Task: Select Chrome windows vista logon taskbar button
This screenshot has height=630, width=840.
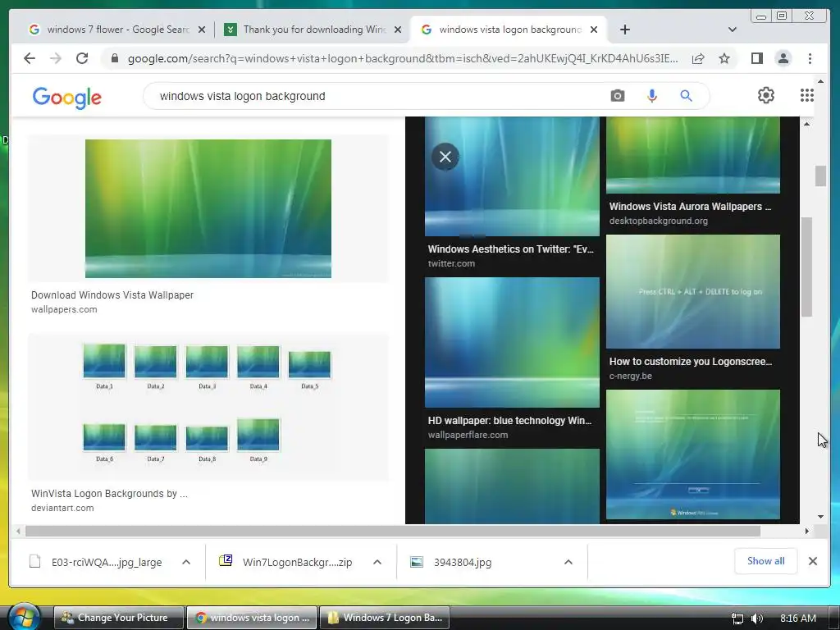Action: tap(252, 618)
